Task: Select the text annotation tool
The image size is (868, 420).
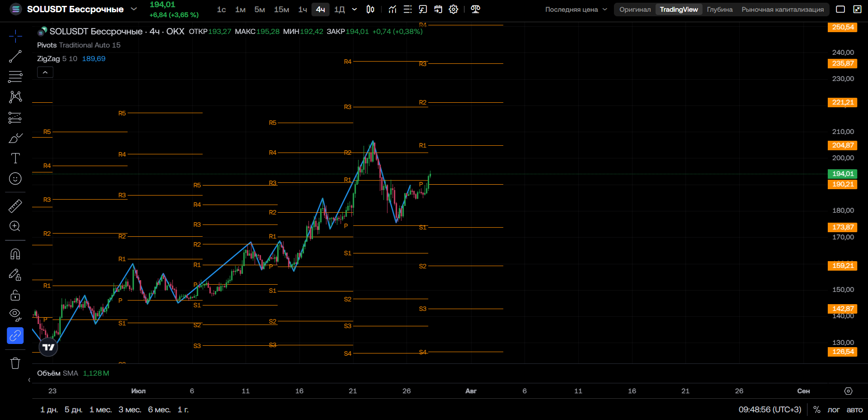Action: click(15, 158)
